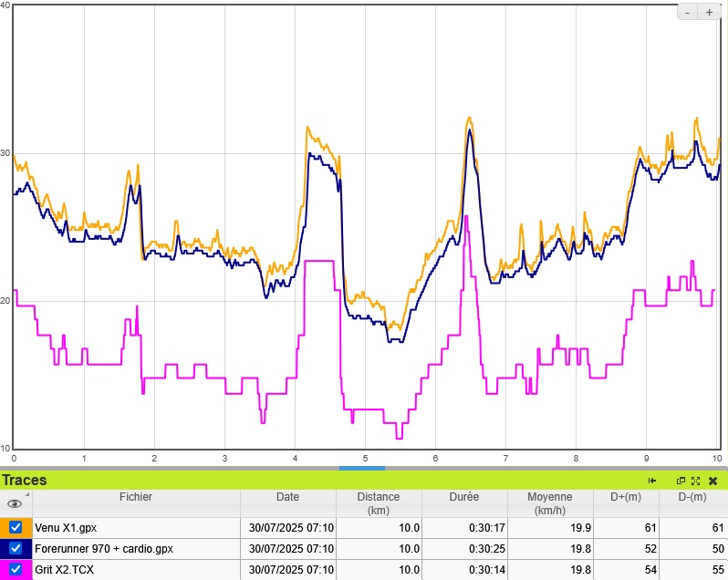Select the Forerunner 970 + cardio.gpx row name
728x580 pixels.
[103, 549]
